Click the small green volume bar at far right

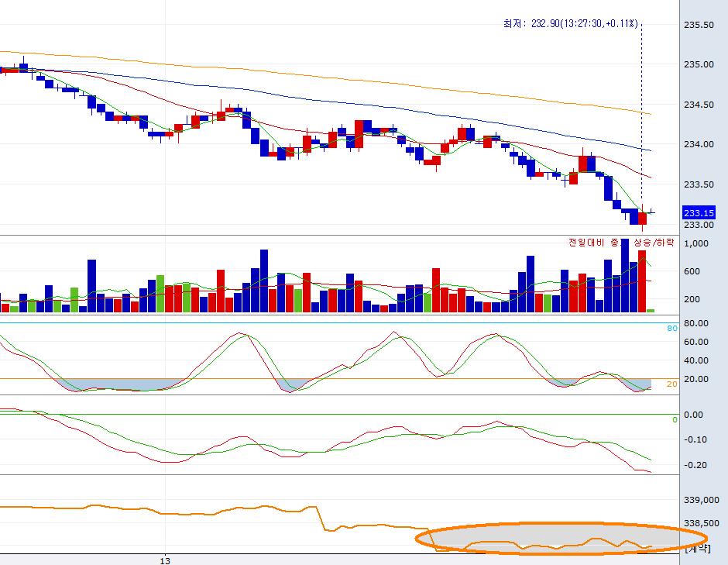(651, 310)
